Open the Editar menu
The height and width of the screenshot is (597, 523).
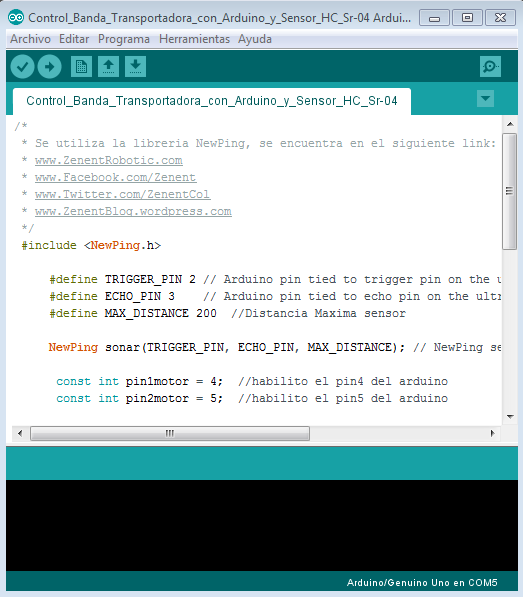(x=74, y=39)
